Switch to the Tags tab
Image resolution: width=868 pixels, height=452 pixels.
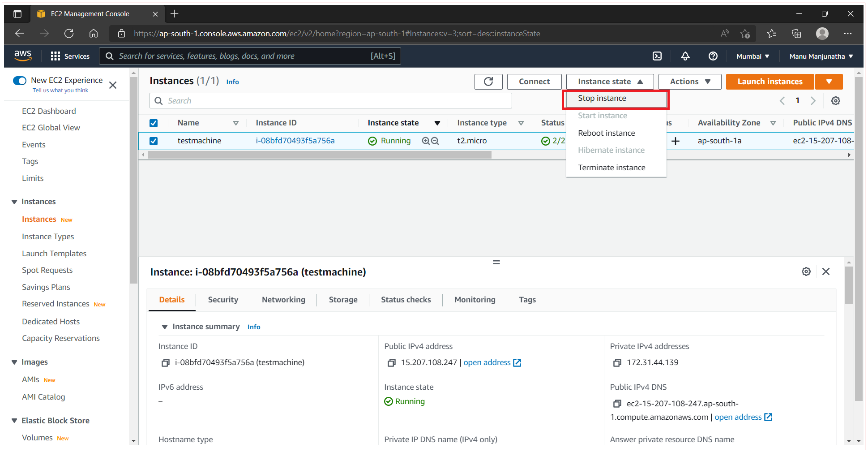click(x=527, y=300)
